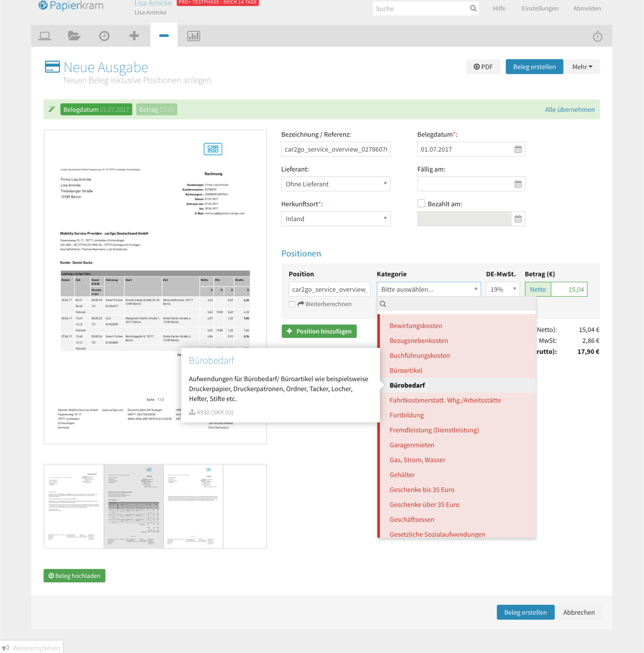The height and width of the screenshot is (653, 644).
Task: Click Abmelden link
Action: point(587,8)
